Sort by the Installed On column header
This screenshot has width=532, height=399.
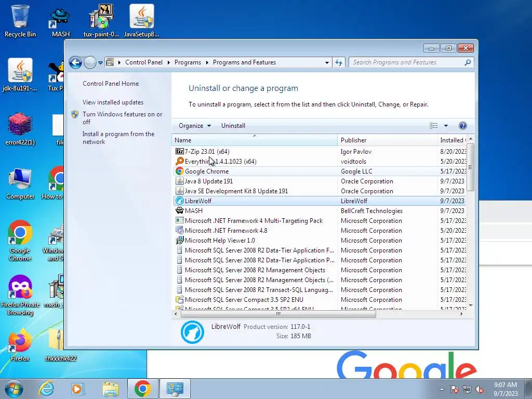click(452, 140)
